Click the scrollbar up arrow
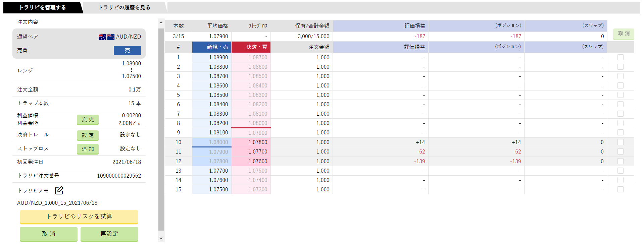The height and width of the screenshot is (245, 644). (161, 22)
